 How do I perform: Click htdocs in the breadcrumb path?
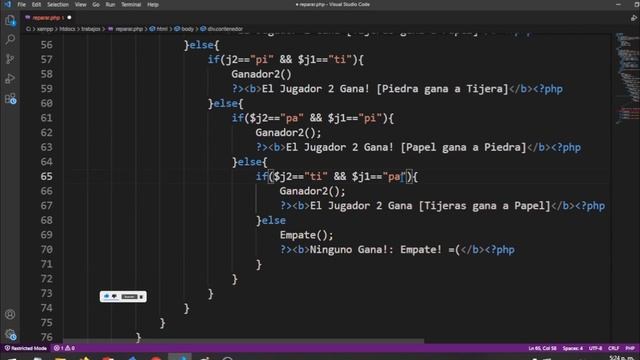tap(68, 29)
